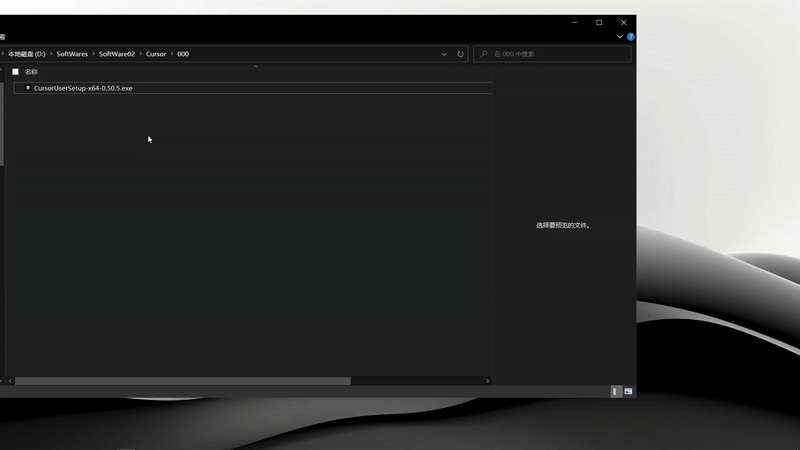This screenshot has width=800, height=450.
Task: Click the 000 folder breadcrumb segment
Action: [183, 54]
